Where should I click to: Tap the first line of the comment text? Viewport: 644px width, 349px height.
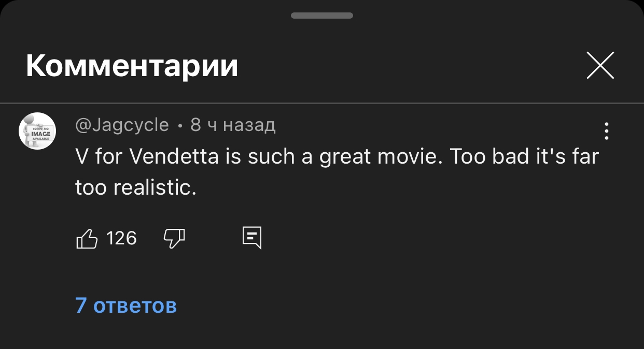337,156
